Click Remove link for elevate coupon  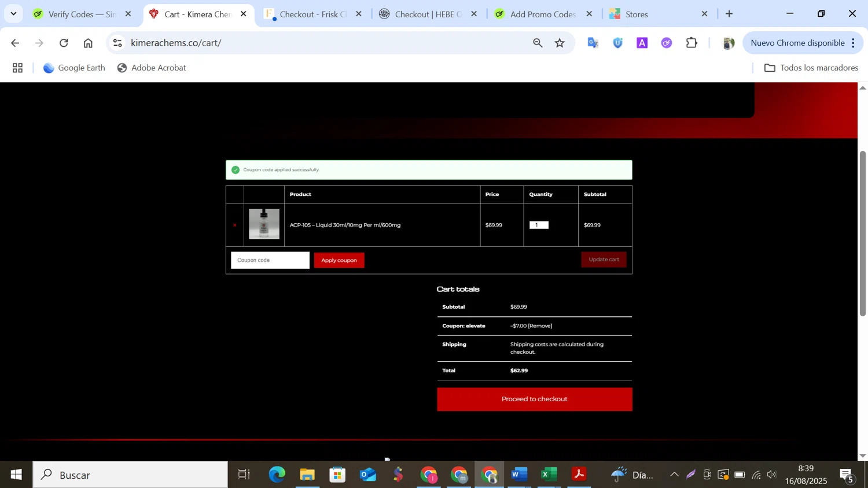540,326
